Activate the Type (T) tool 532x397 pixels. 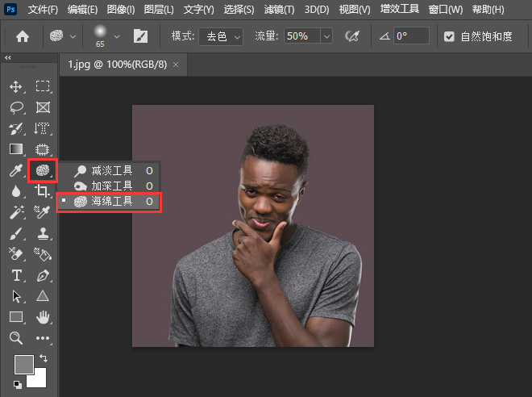coord(16,276)
